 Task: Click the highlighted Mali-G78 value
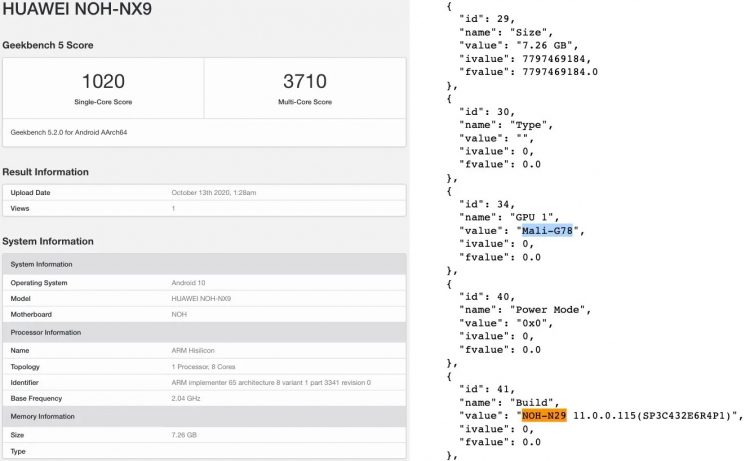549,231
